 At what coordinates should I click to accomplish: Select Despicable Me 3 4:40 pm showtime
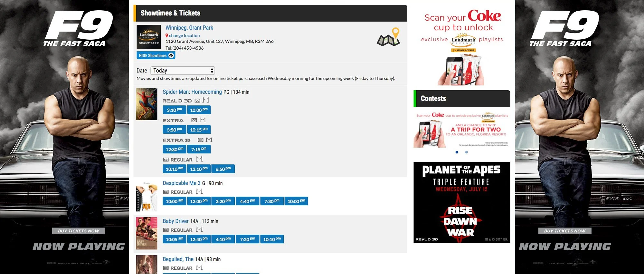(x=247, y=201)
